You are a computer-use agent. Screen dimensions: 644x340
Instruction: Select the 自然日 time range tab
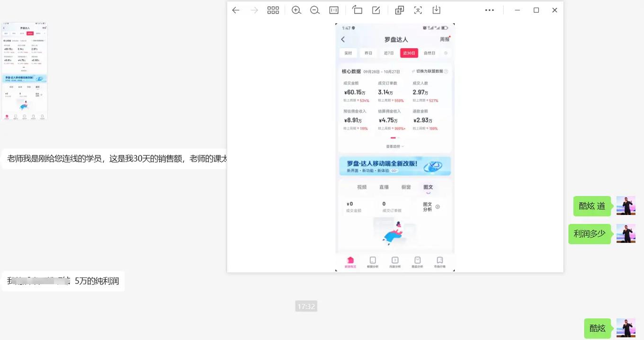click(x=429, y=53)
